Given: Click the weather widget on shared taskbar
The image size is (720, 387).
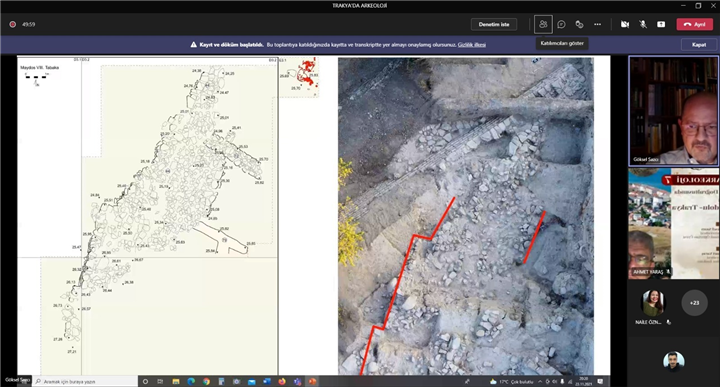Looking at the screenshot, I should [x=511, y=381].
